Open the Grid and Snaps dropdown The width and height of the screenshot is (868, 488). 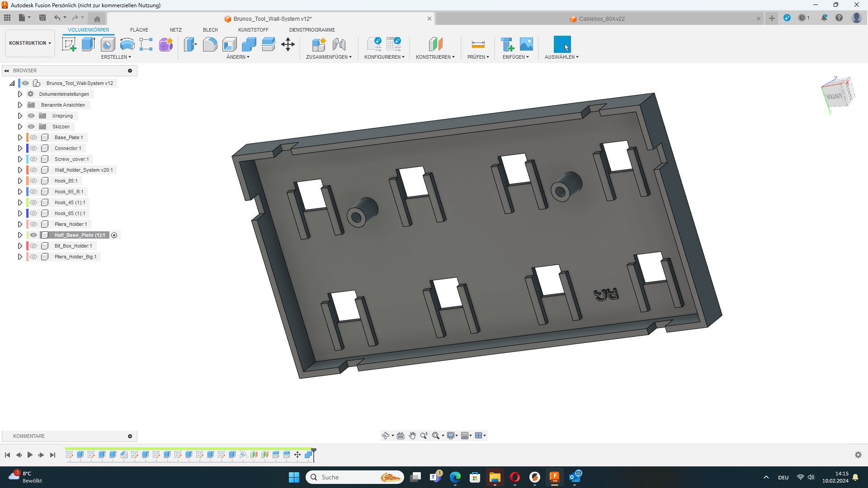(x=467, y=435)
